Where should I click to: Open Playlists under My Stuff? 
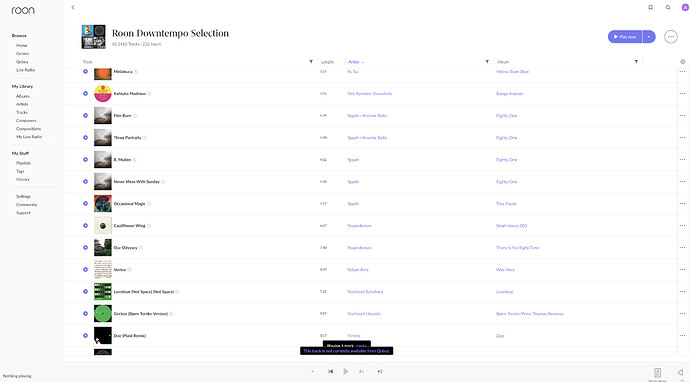[23, 163]
